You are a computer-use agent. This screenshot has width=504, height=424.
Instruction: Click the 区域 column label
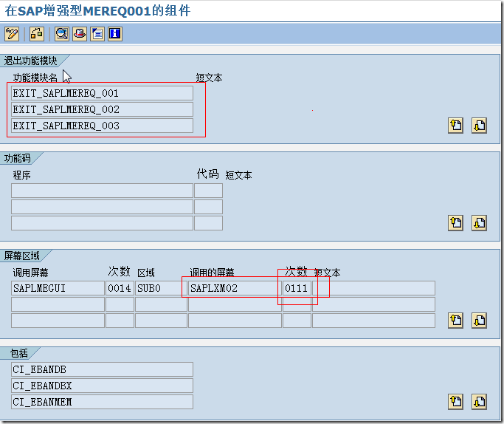[146, 273]
